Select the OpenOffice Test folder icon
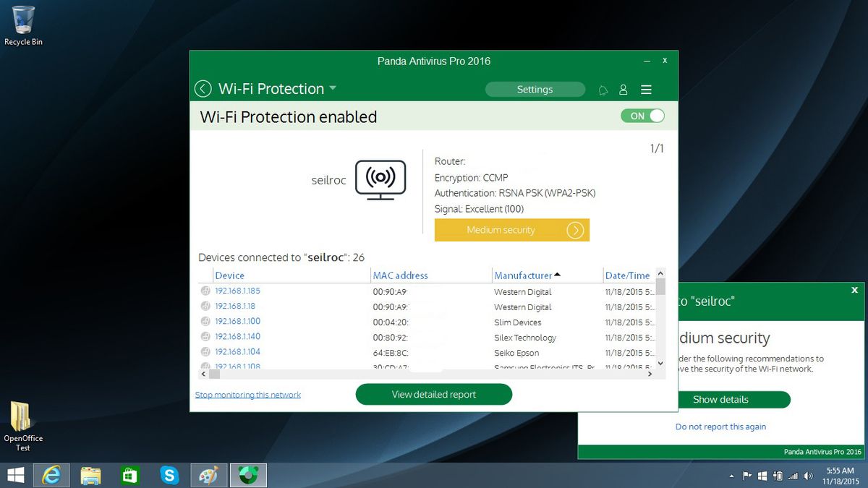The width and height of the screenshot is (868, 488). point(23,427)
